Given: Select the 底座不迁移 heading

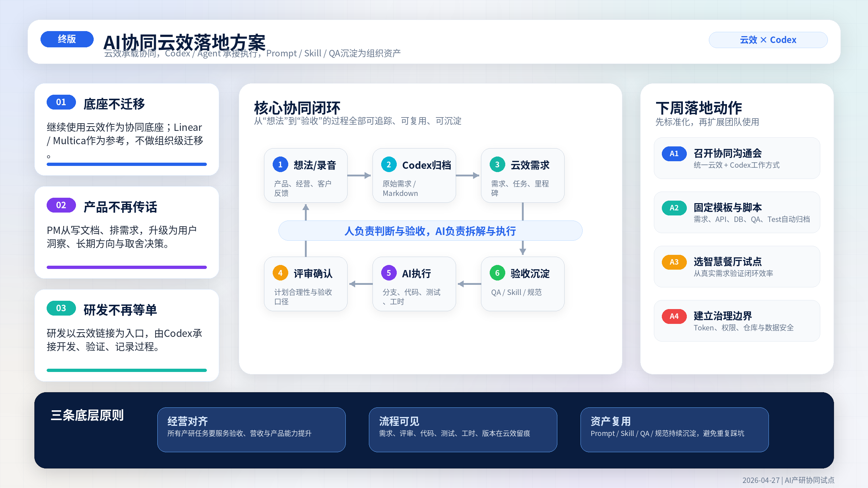Looking at the screenshot, I should (x=114, y=104).
